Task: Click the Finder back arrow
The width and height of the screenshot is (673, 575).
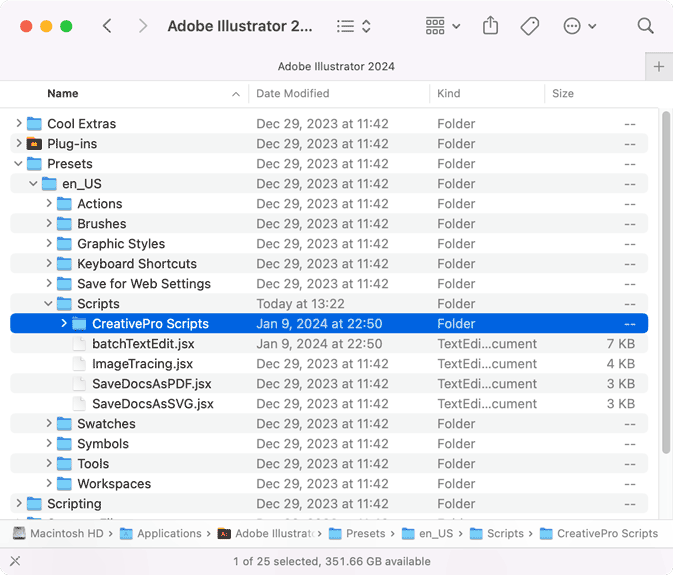Action: click(x=107, y=26)
